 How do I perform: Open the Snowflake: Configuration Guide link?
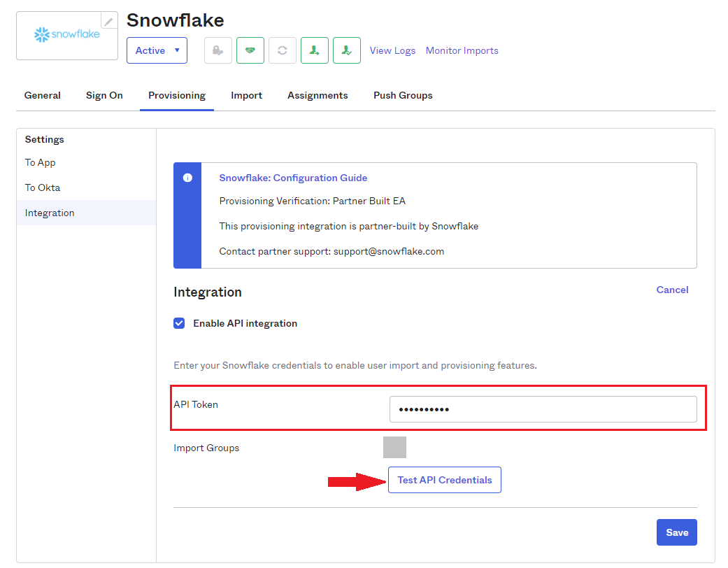tap(293, 178)
